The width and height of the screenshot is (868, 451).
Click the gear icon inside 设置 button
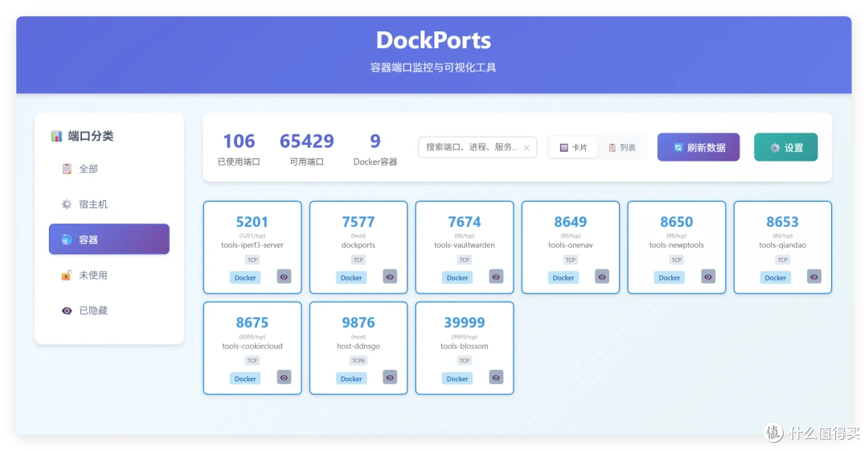coord(775,147)
